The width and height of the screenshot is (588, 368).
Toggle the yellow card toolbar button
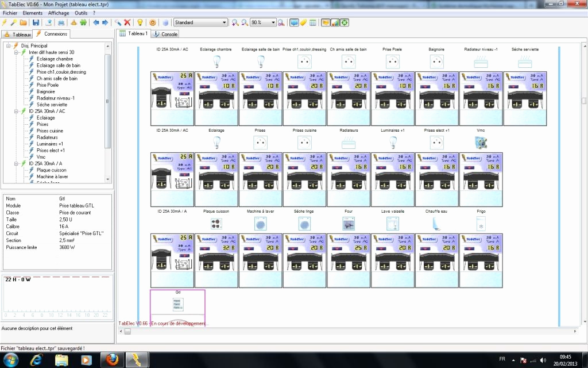pos(326,22)
